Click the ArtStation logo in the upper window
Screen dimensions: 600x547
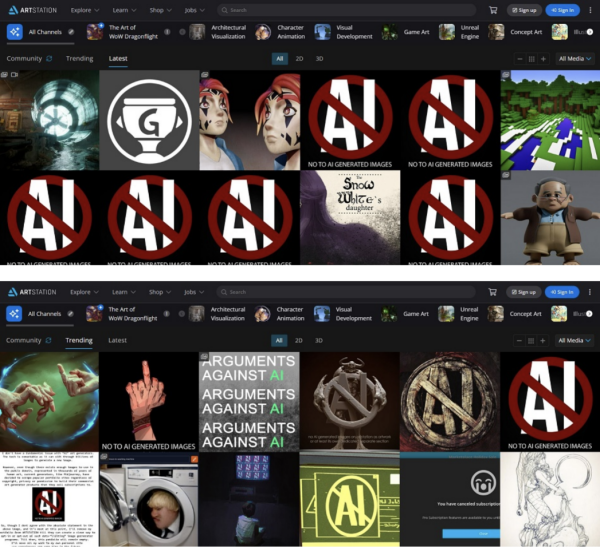pos(33,10)
